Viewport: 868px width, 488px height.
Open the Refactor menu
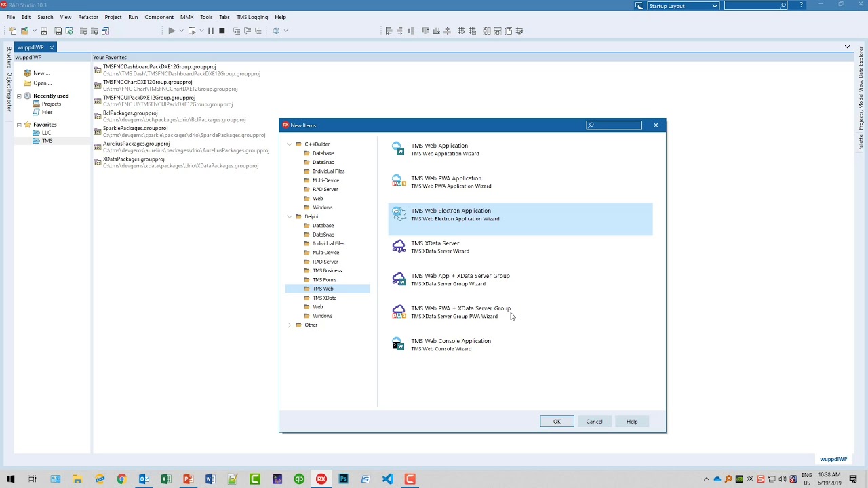(88, 17)
